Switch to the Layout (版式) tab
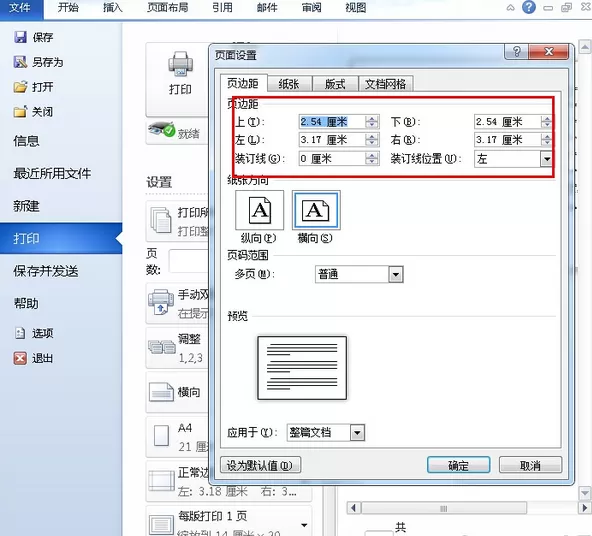This screenshot has height=536, width=592. [x=335, y=84]
